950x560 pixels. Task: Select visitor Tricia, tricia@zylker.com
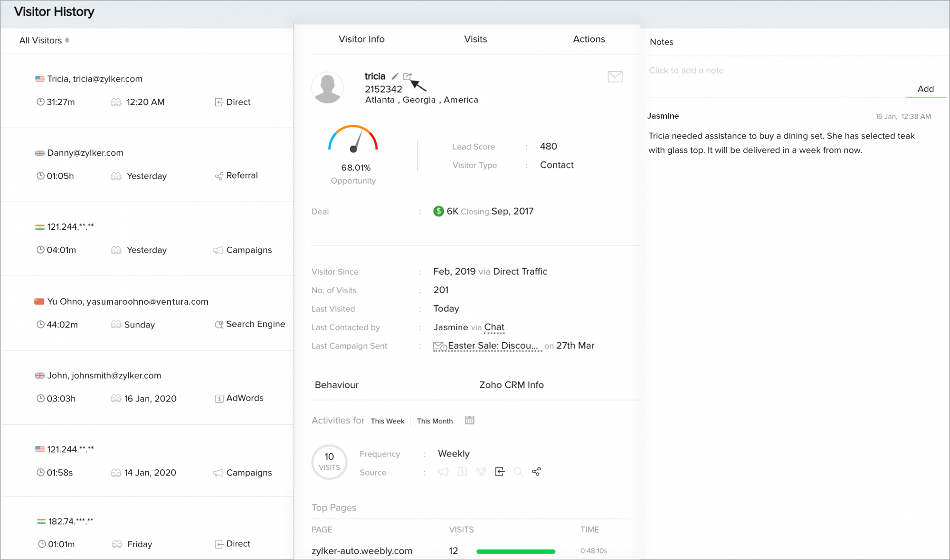coord(147,91)
